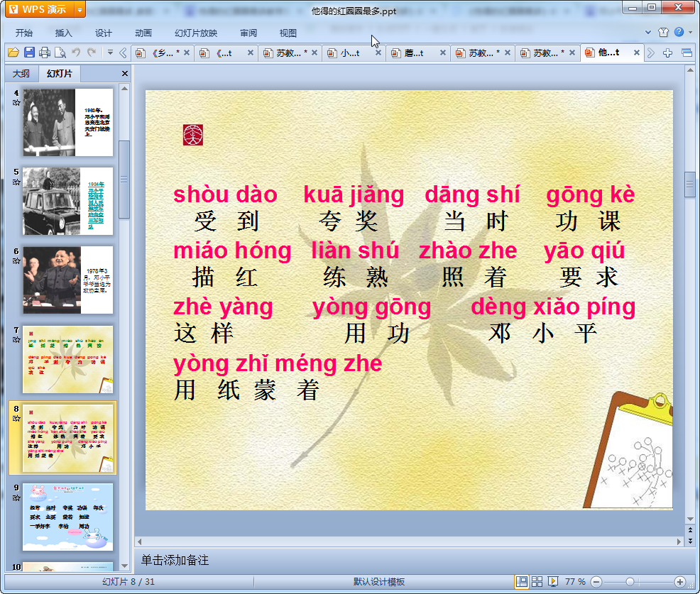The width and height of the screenshot is (700, 594).
Task: Click the Print icon
Action: point(45,53)
